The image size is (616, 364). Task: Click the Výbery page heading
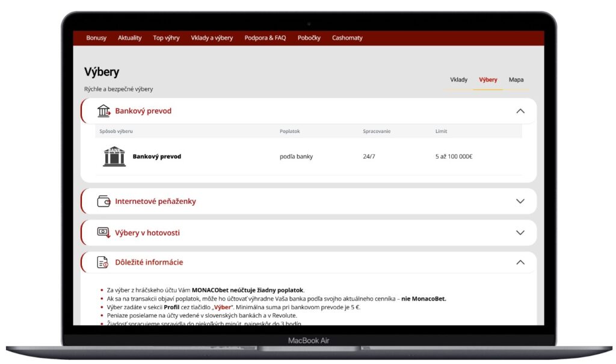tap(101, 72)
